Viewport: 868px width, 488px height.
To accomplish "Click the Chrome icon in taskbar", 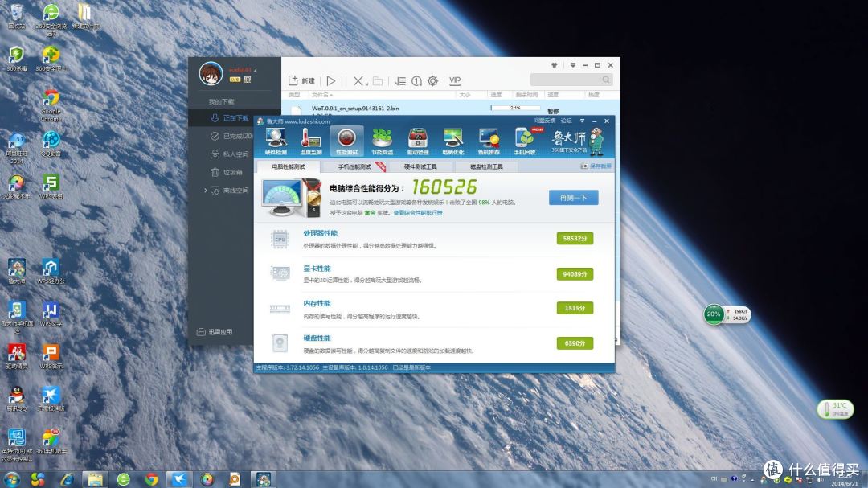I will tap(151, 480).
